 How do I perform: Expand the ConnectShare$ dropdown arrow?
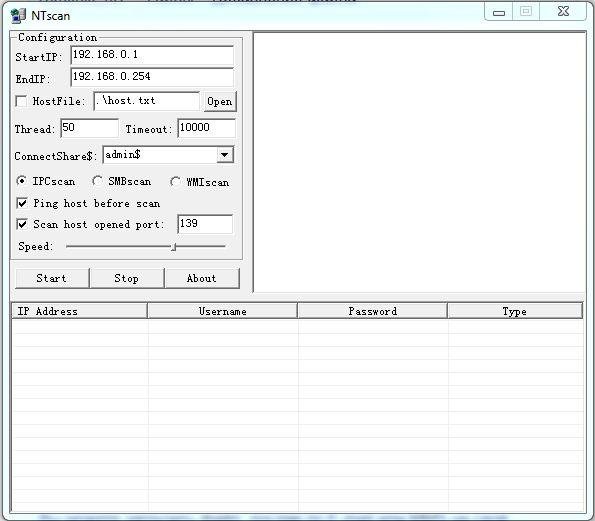pos(225,155)
